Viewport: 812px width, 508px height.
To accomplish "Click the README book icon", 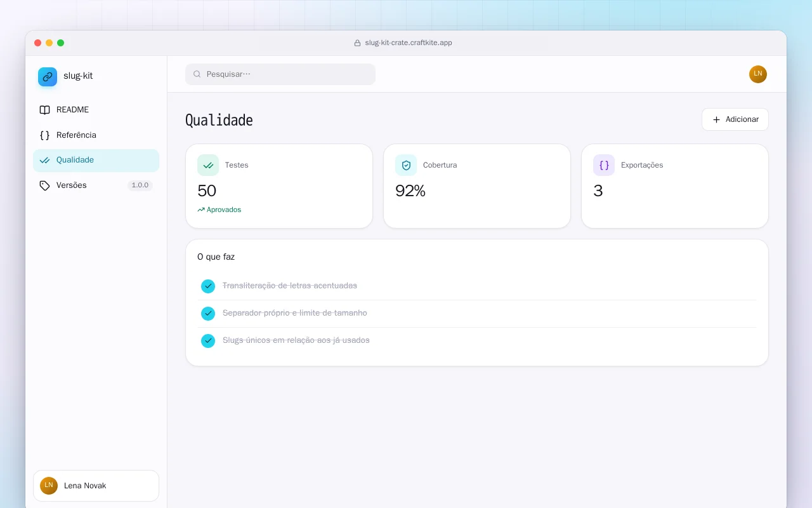I will (44, 110).
